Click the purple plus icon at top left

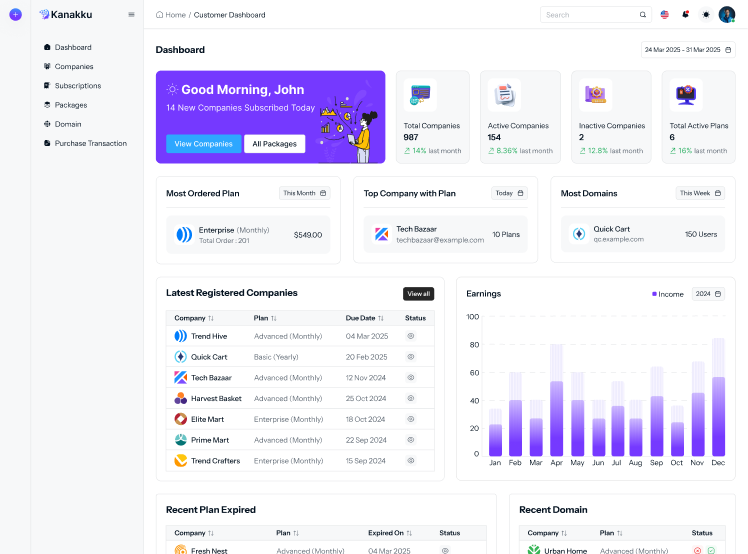(15, 14)
